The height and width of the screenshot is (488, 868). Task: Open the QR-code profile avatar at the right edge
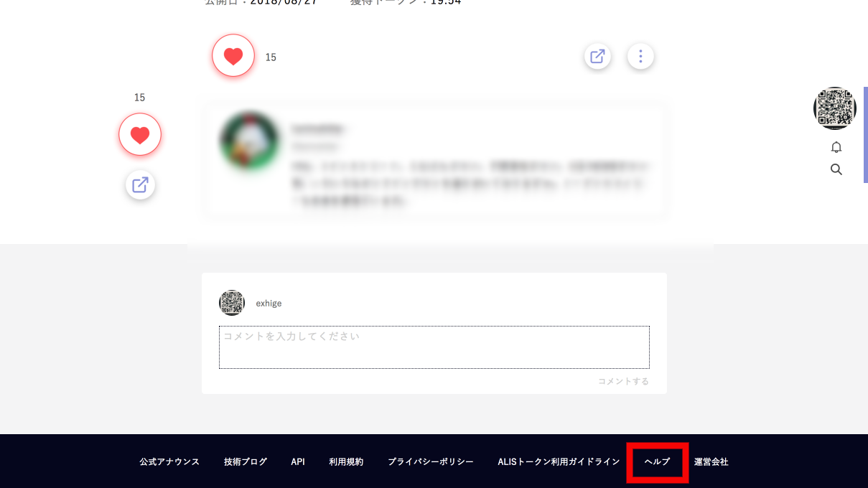click(x=835, y=108)
